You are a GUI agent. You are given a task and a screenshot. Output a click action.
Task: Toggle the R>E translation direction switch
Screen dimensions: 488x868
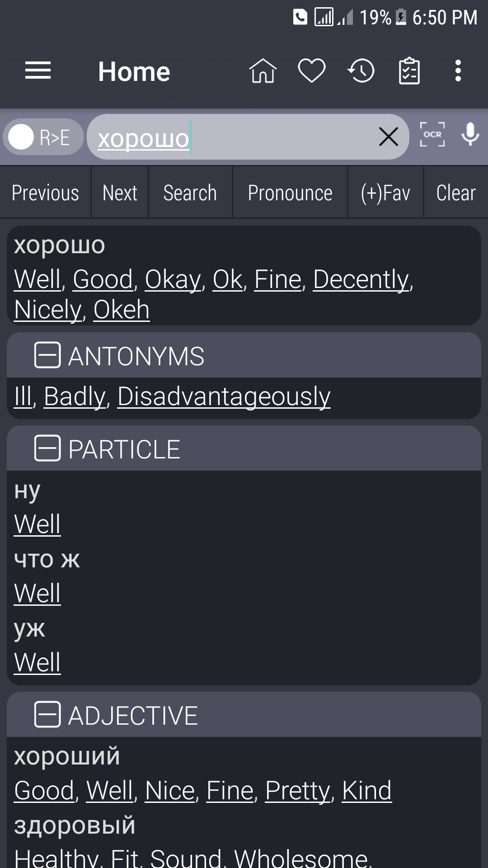click(x=43, y=137)
